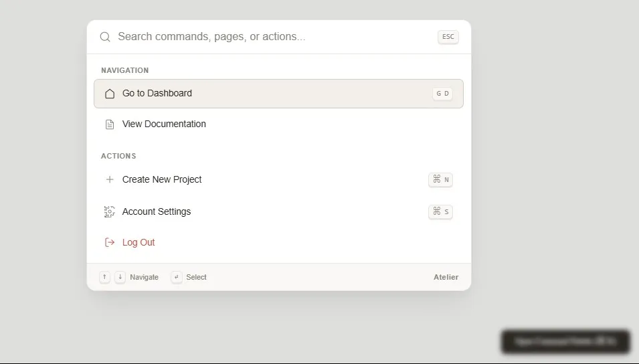Click the plus icon beside Create New Project

[110, 179]
